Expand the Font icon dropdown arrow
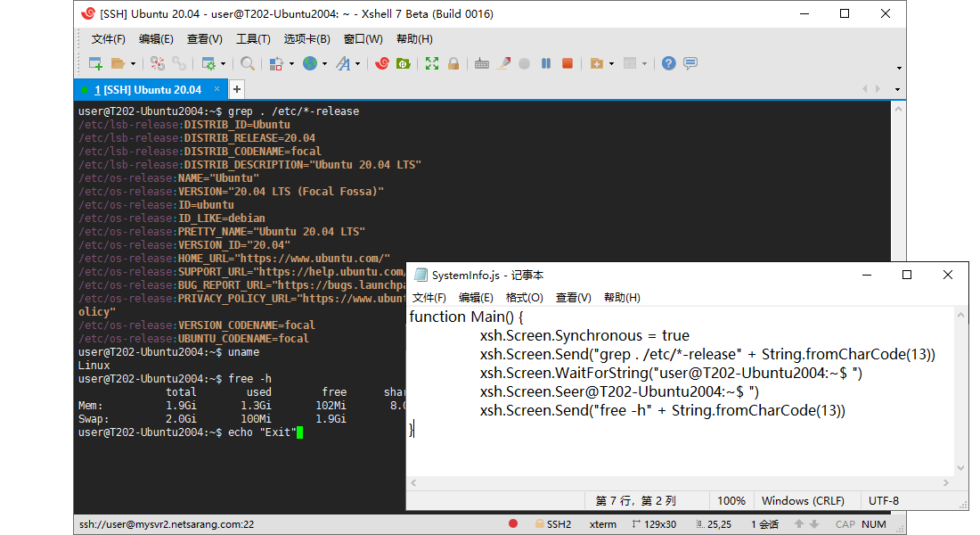The image size is (980, 535). [x=357, y=64]
